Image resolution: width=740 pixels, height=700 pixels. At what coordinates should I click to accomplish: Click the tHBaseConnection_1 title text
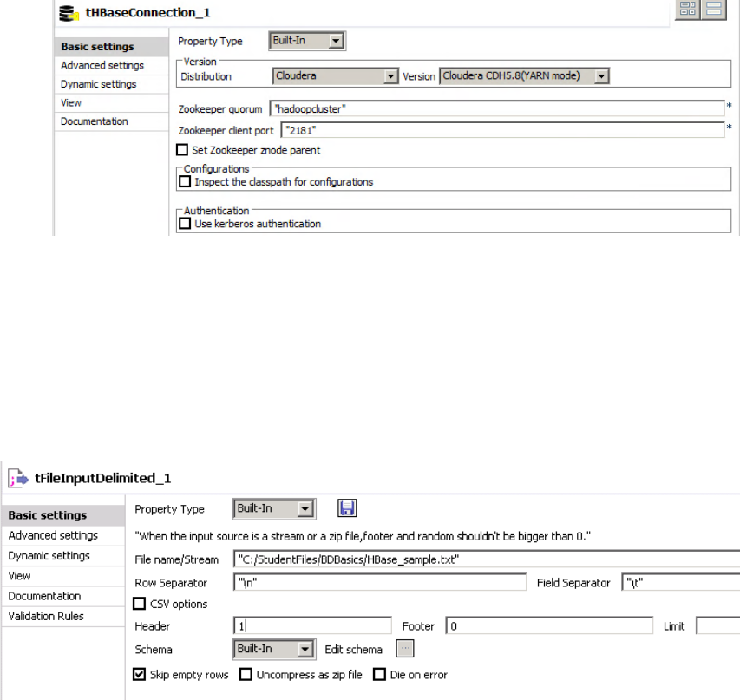pyautogui.click(x=147, y=13)
